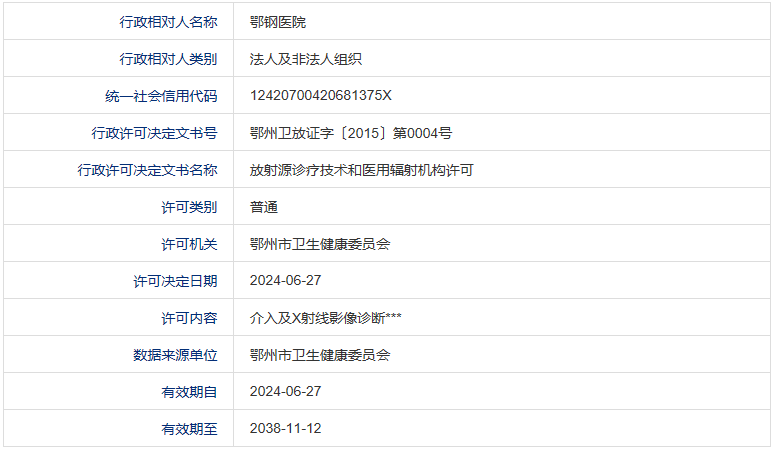The height and width of the screenshot is (455, 781).
Task: Select the label 有效期至
Action: [x=189, y=429]
